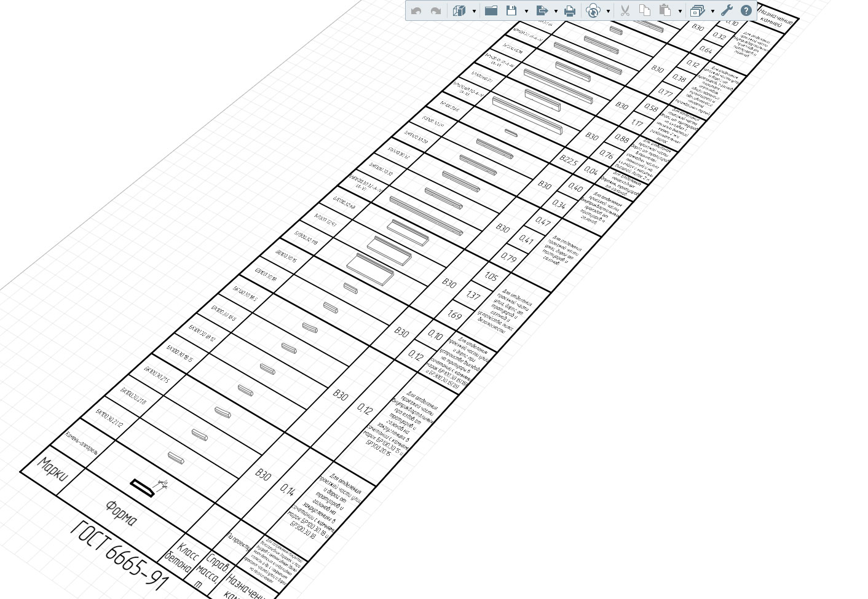
Task: Select the mass value '1,37'
Action: (473, 296)
